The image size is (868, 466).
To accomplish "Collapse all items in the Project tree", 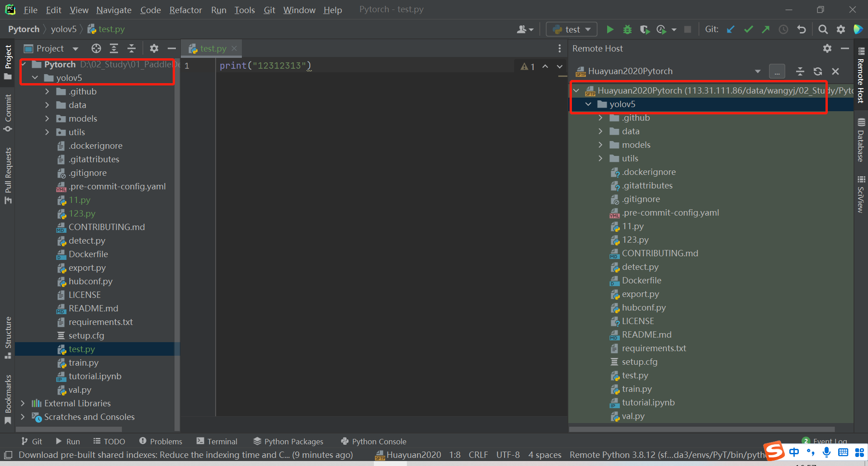I will (132, 48).
